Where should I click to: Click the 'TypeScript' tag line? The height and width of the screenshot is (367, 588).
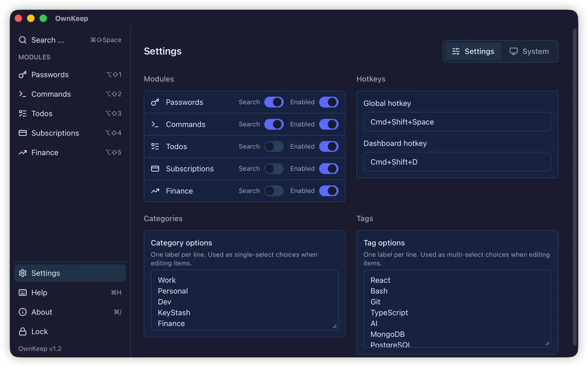tap(389, 312)
